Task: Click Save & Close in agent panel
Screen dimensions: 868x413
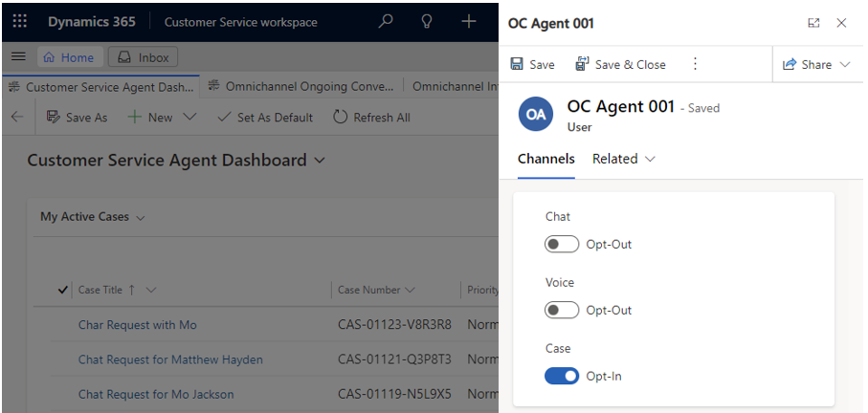Action: [620, 64]
